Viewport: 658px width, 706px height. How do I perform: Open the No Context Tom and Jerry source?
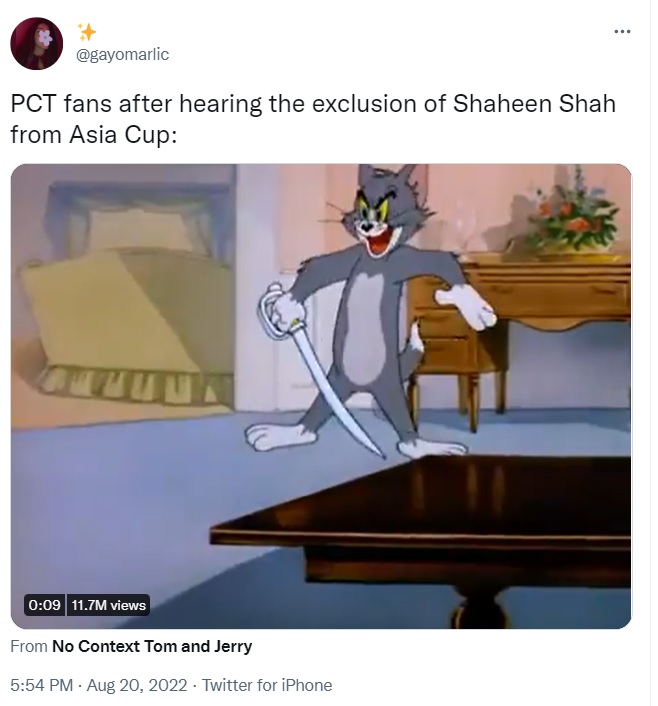click(x=152, y=647)
